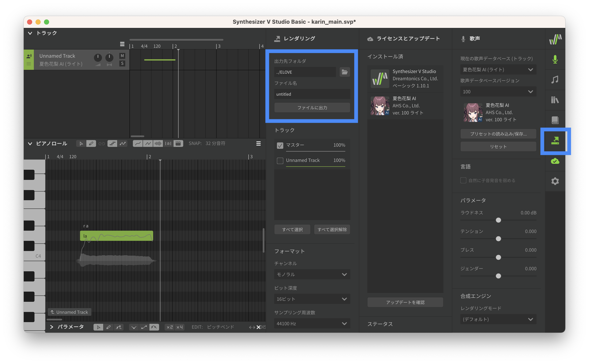The image size is (589, 364).
Task: Open the track area hamburger menu
Action: click(x=122, y=44)
